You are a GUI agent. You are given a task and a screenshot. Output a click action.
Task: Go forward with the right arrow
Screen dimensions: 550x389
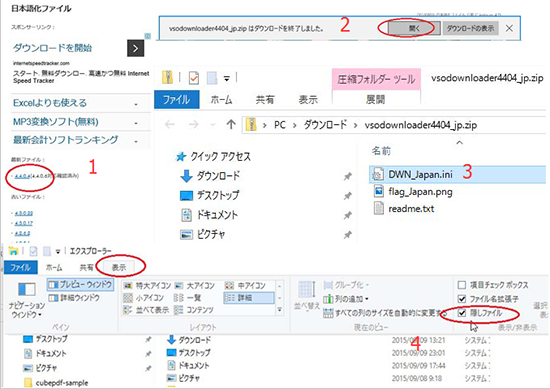coord(193,124)
